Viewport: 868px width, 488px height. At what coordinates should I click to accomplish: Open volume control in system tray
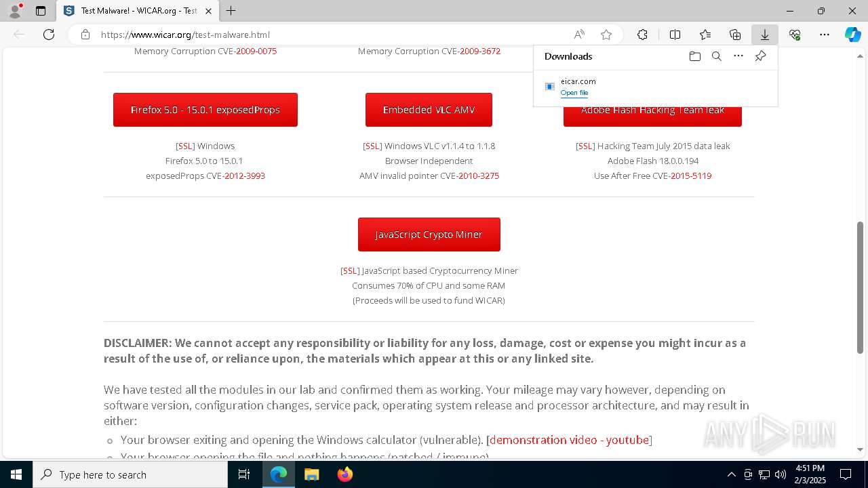tap(781, 474)
